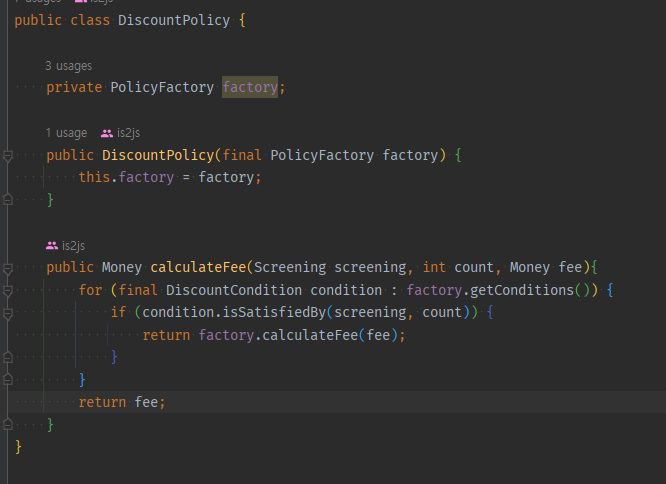Collapse the calculateFee method fold marker

point(7,269)
